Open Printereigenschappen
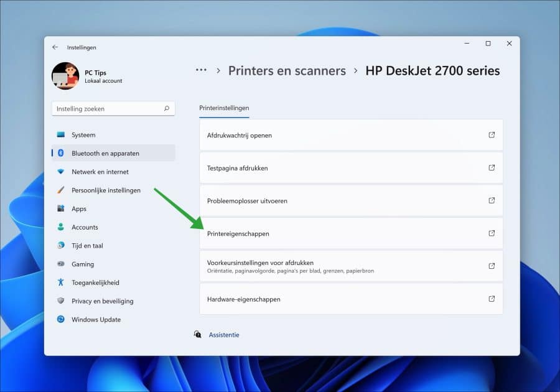The width and height of the screenshot is (560, 392). click(351, 233)
